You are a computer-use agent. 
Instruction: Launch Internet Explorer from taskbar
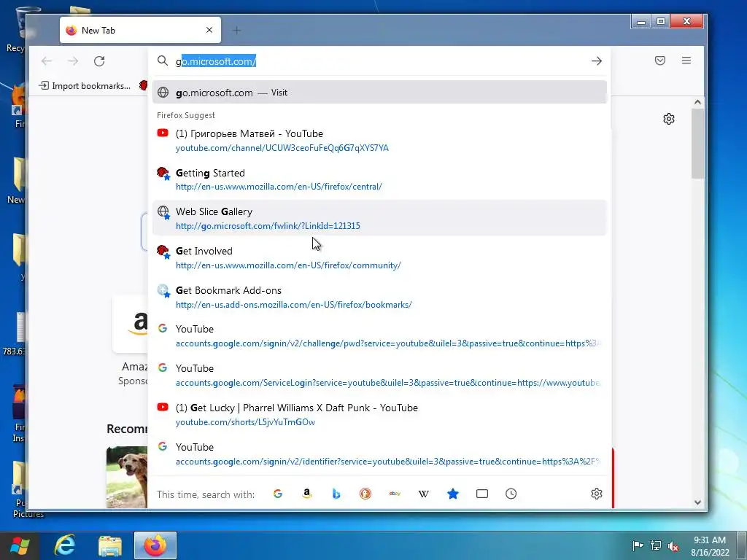[65, 545]
